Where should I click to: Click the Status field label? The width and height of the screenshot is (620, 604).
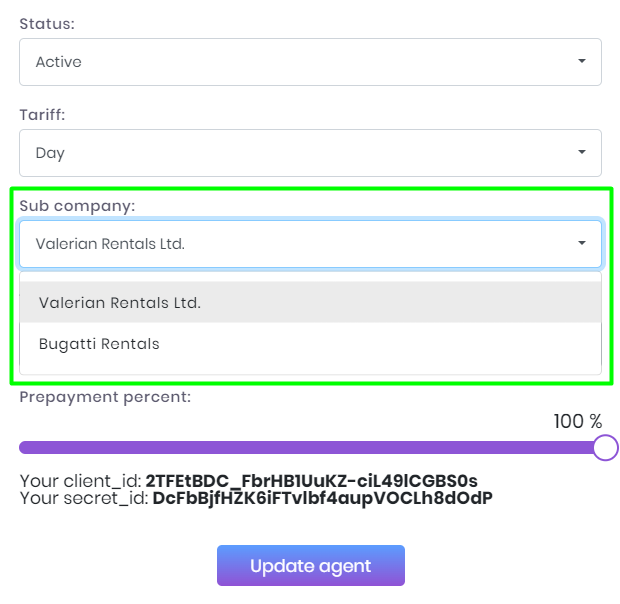coord(46,23)
